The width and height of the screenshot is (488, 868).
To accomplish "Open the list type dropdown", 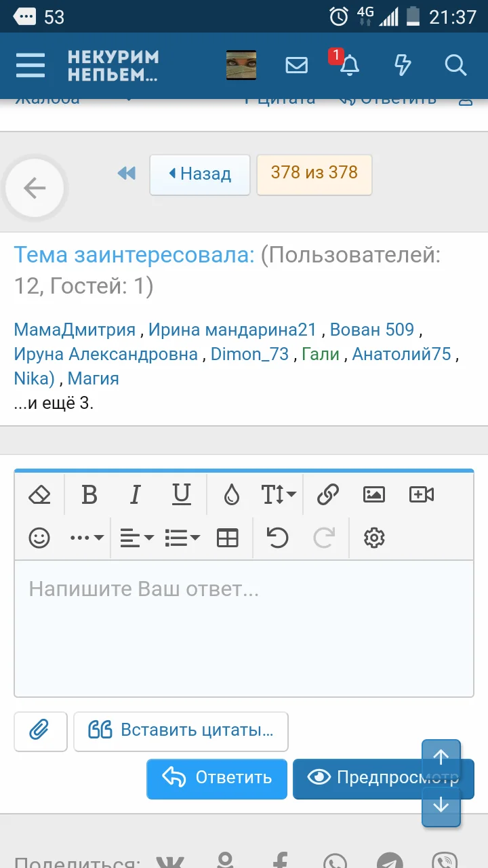I will click(182, 538).
